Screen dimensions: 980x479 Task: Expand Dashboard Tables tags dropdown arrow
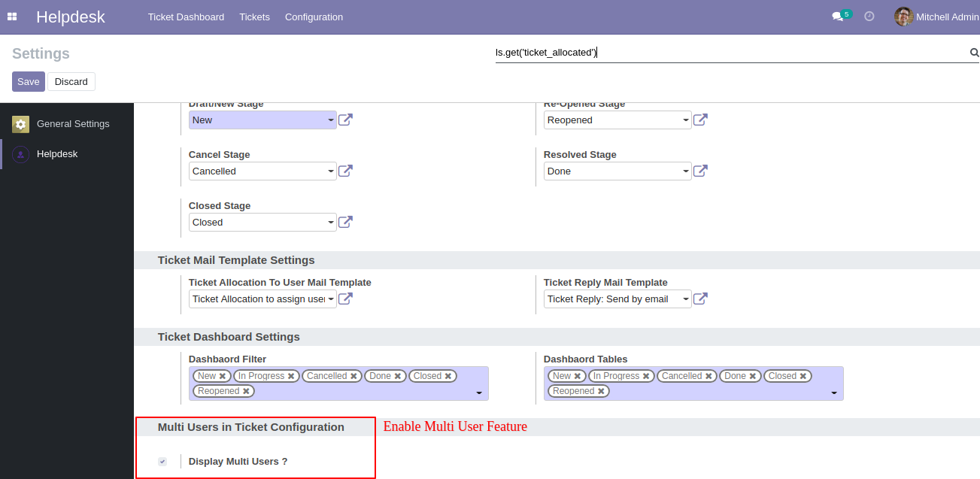[834, 393]
